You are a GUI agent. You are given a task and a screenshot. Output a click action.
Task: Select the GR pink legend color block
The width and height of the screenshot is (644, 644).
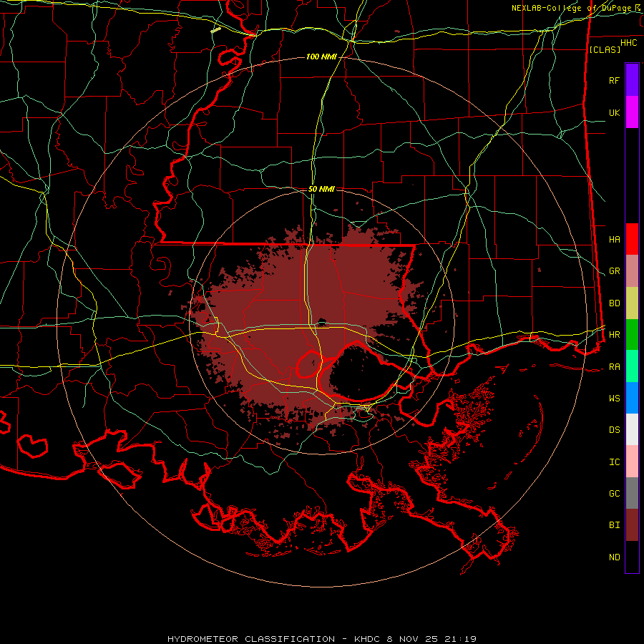pos(632,270)
